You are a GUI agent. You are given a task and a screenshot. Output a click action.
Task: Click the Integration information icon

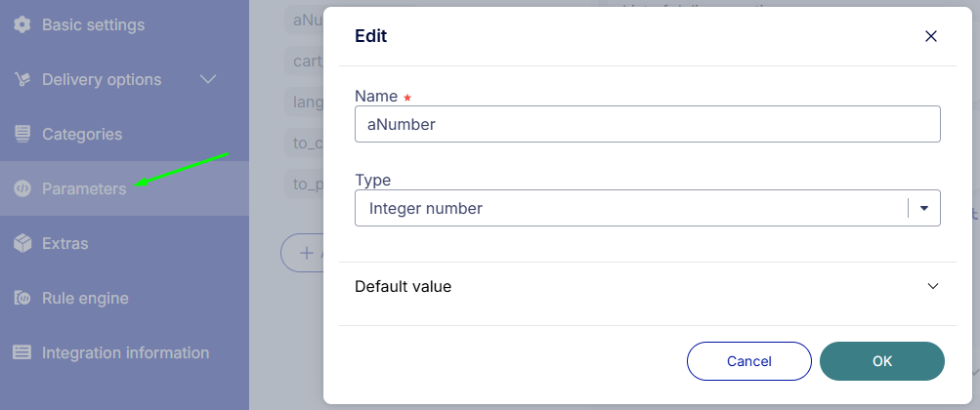pyautogui.click(x=22, y=352)
